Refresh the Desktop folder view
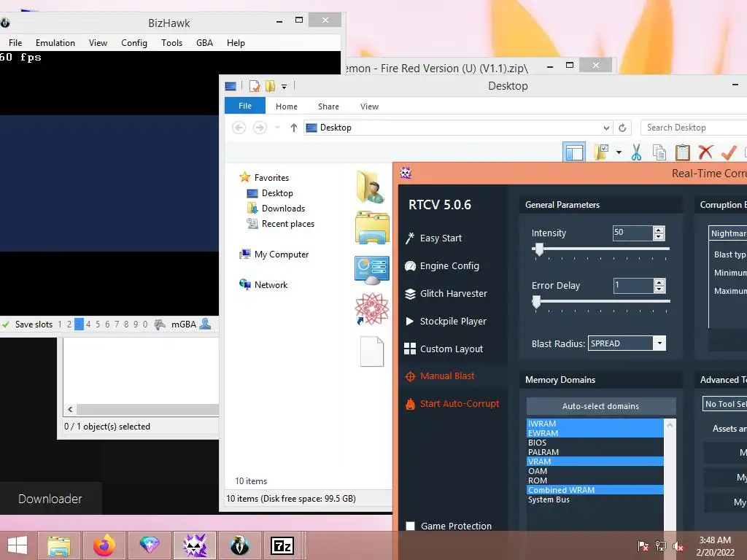 pyautogui.click(x=622, y=128)
